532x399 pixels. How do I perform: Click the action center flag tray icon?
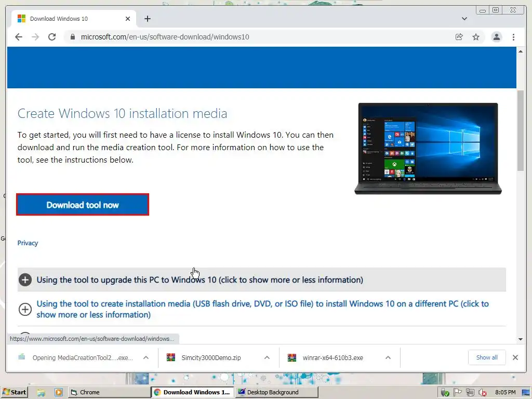[x=457, y=393]
